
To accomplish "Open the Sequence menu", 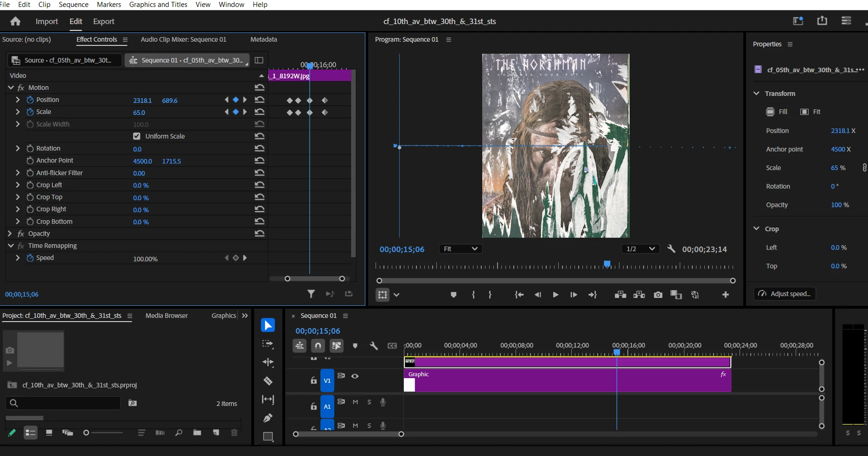I will coord(73,5).
